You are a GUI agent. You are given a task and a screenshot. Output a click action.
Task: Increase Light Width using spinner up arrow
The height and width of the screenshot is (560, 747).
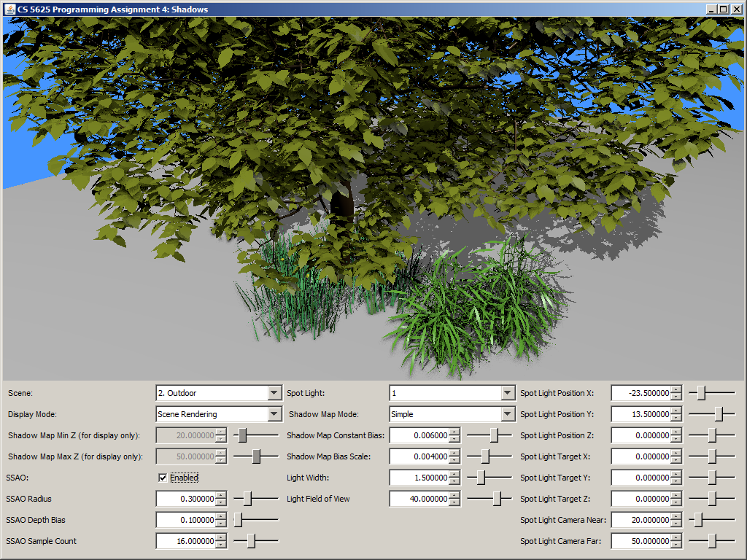click(x=454, y=475)
